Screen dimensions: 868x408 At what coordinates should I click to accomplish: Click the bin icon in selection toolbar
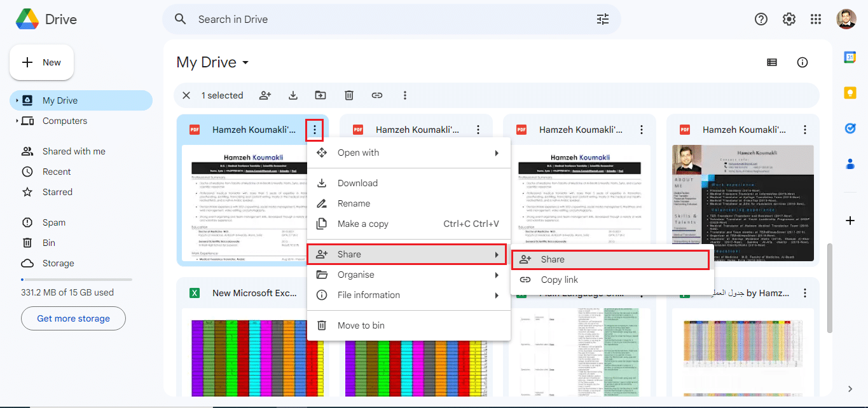coord(349,95)
